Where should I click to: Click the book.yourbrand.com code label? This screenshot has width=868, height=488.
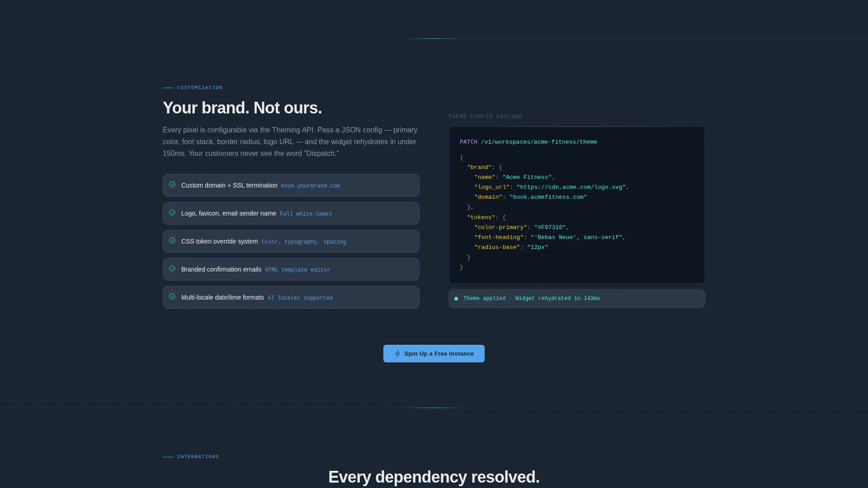tap(311, 186)
